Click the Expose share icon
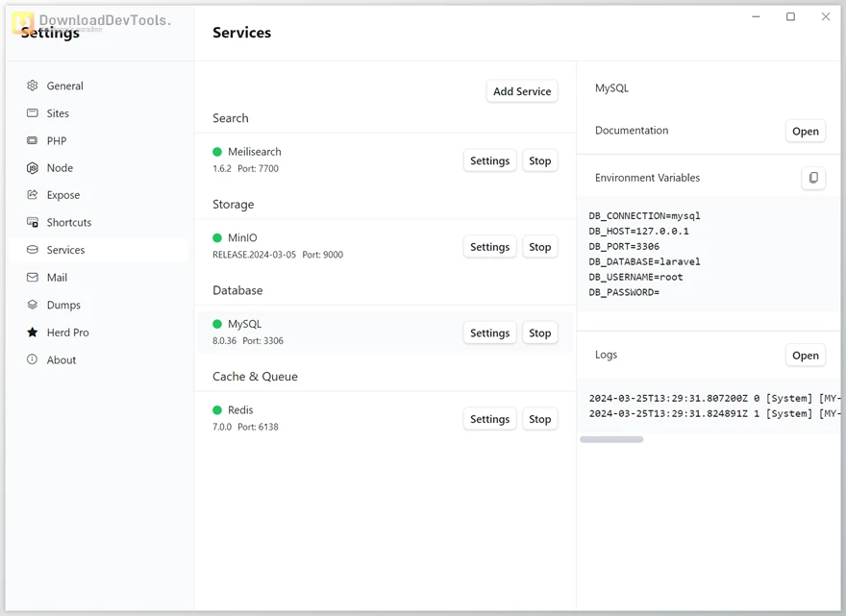Viewport: 846px width, 616px height. (33, 195)
